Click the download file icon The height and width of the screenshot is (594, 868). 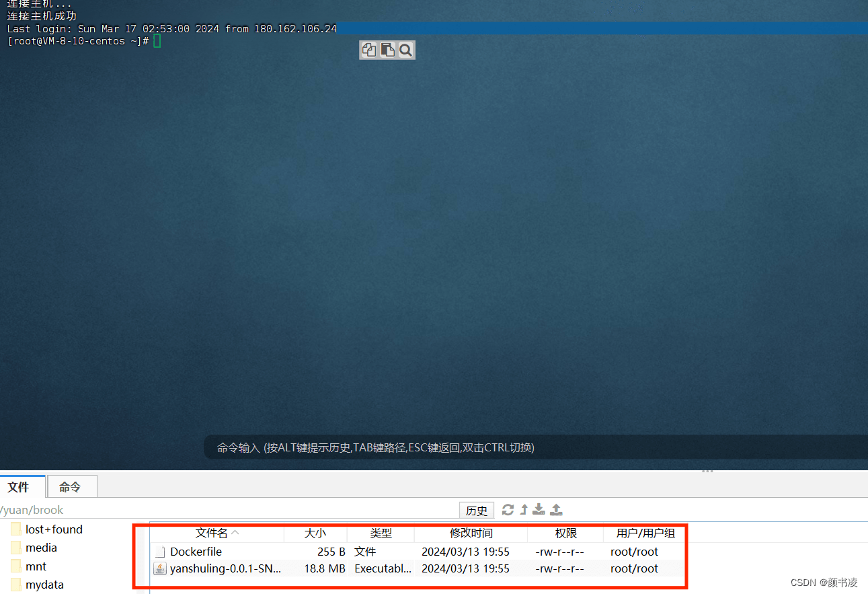click(x=539, y=510)
